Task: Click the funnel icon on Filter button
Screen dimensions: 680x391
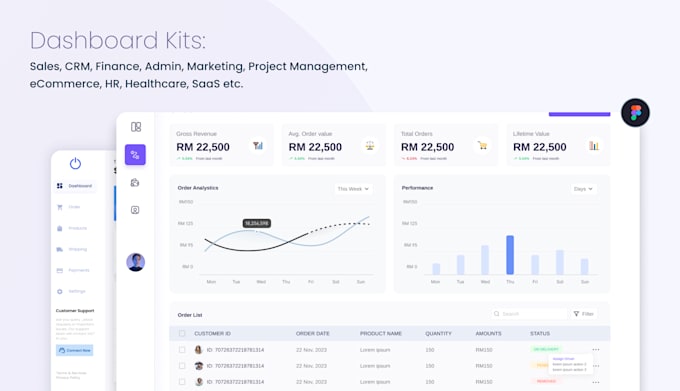Action: point(576,313)
